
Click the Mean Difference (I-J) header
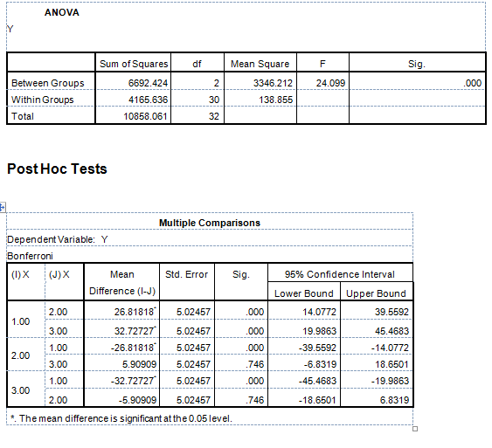122,283
